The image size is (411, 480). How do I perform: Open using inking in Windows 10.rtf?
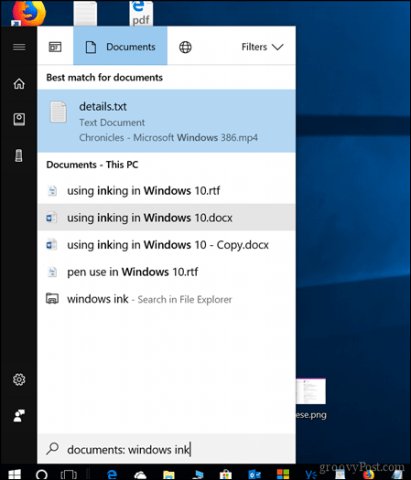166,191
